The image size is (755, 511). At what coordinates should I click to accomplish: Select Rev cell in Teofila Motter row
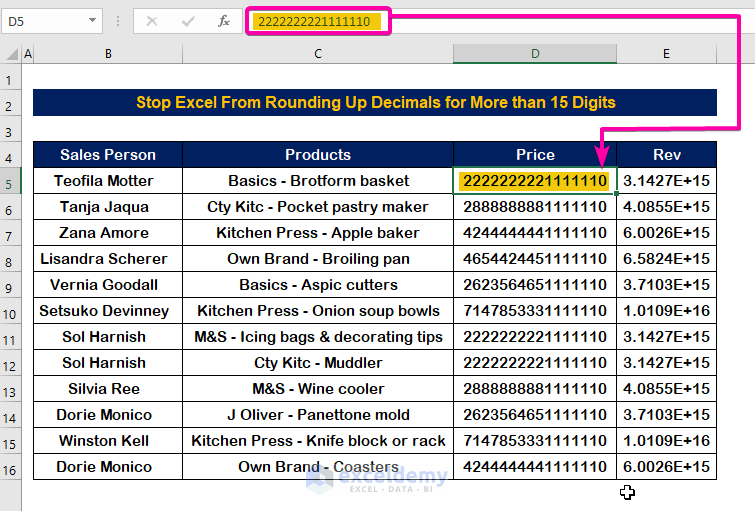click(666, 181)
